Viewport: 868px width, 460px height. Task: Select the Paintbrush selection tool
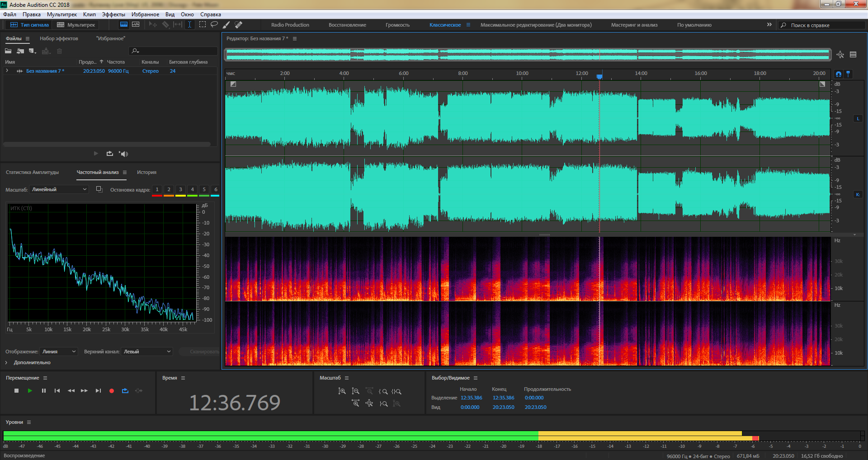tap(226, 24)
